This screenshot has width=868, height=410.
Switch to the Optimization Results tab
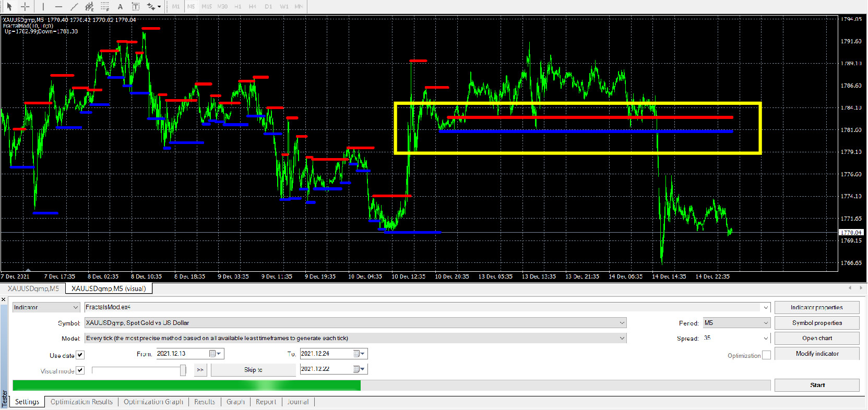pyautogui.click(x=81, y=402)
